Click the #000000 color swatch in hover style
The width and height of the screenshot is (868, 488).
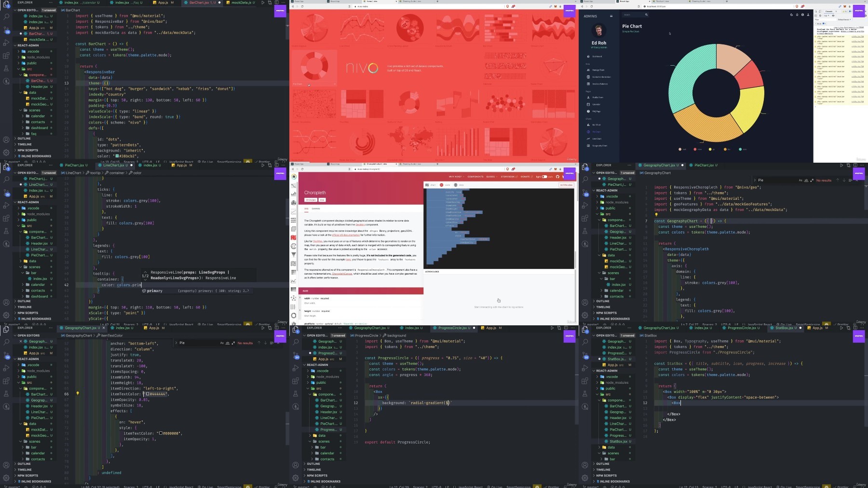161,433
